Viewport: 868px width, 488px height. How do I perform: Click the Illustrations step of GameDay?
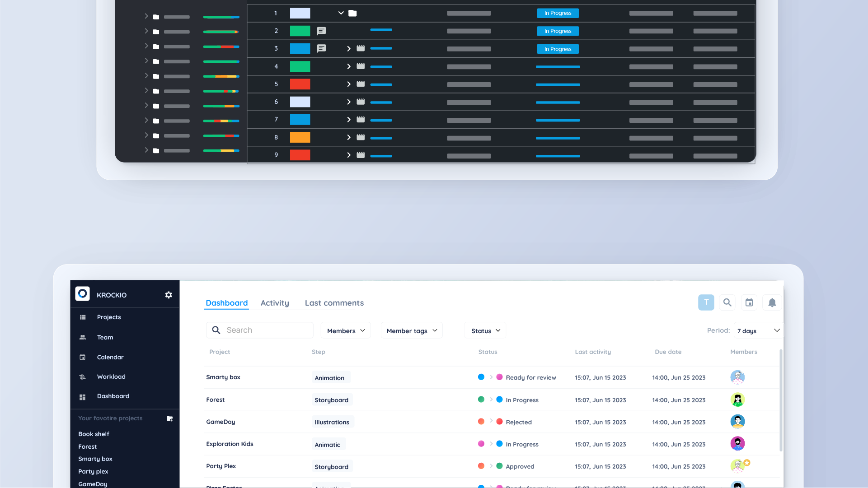pyautogui.click(x=332, y=422)
